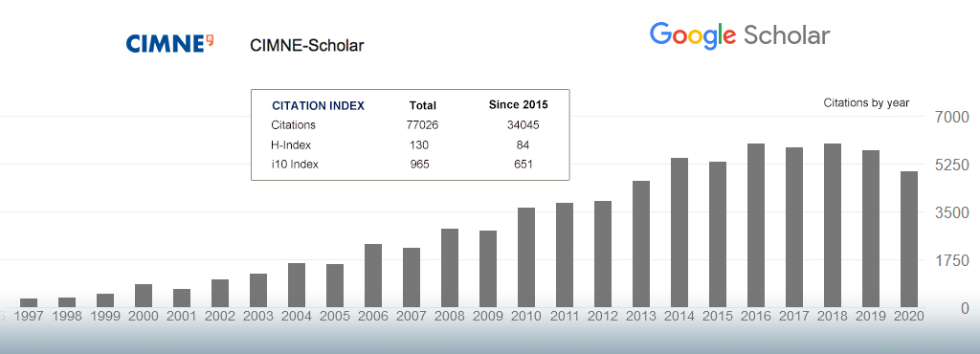Screen dimensions: 980x354
Task: Click the Google Scholar logo
Action: tap(740, 36)
